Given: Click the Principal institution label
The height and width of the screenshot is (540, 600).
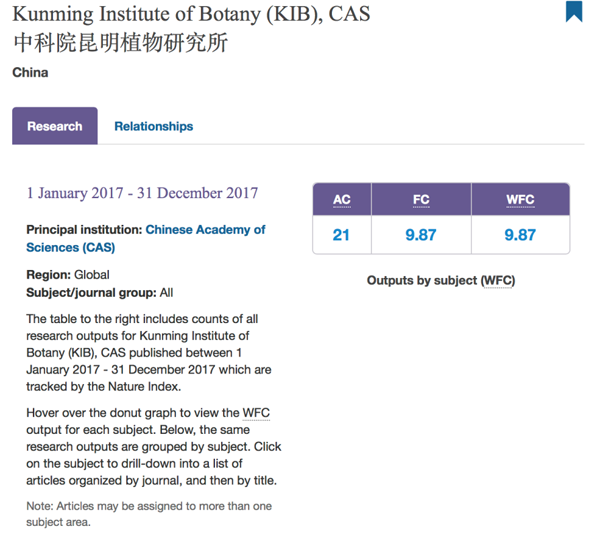Looking at the screenshot, I should 84,230.
